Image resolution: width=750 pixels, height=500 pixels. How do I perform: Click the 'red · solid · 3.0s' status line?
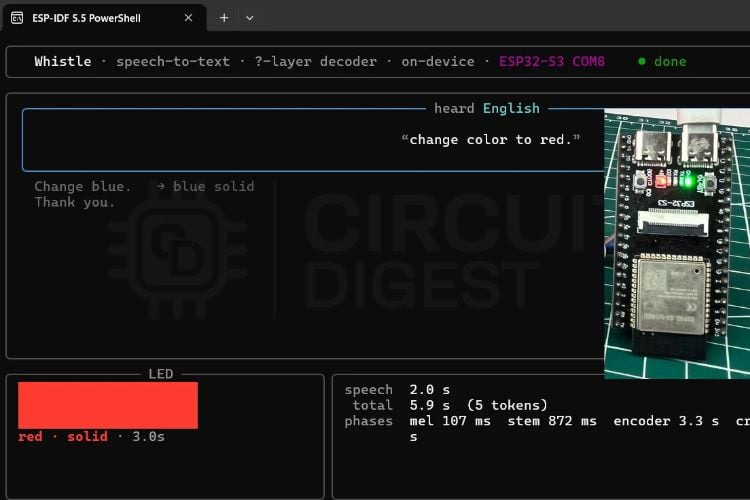pos(91,436)
